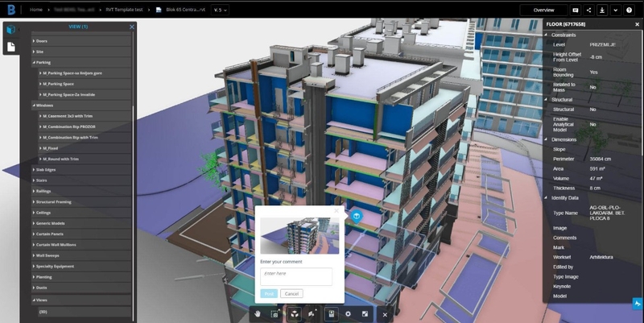Click the blue 3D marker pin on model

(x=357, y=217)
